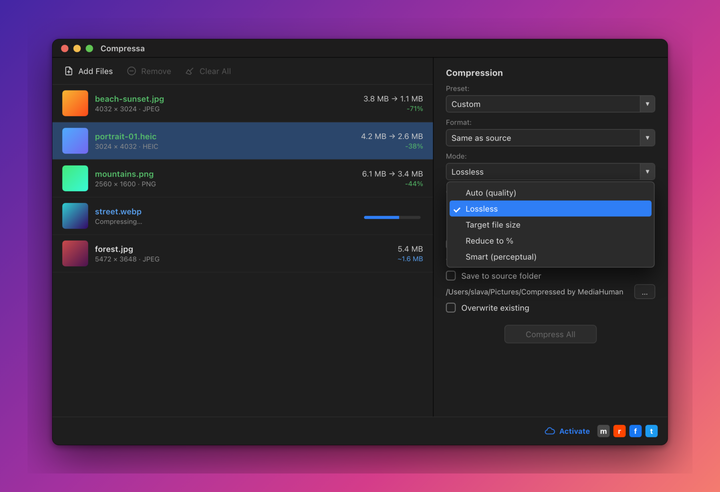Viewport: 720px width, 492px height.
Task: Click the Compression section heading
Action: (x=474, y=73)
